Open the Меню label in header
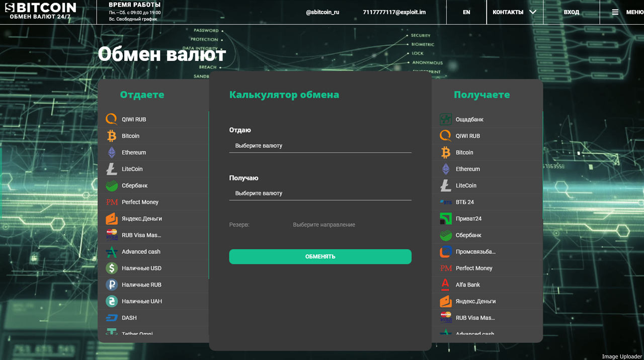This screenshot has height=360, width=644. click(634, 12)
